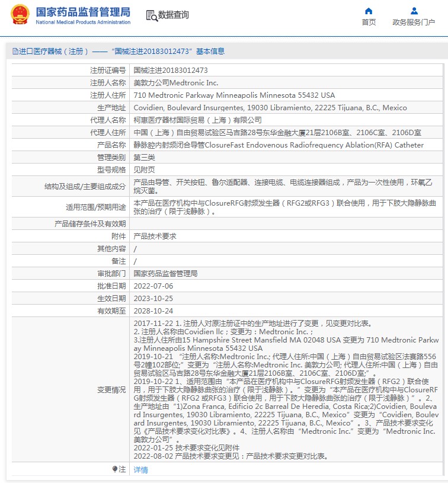Click the bulb icon beside 注
Viewport: 448px width, 483px height.
(x=115, y=469)
